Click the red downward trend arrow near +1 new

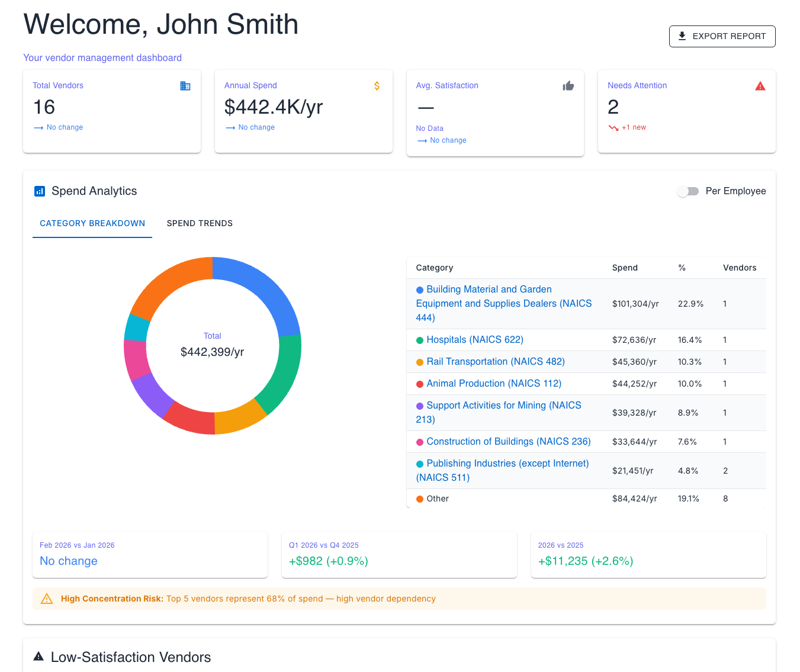pos(613,127)
